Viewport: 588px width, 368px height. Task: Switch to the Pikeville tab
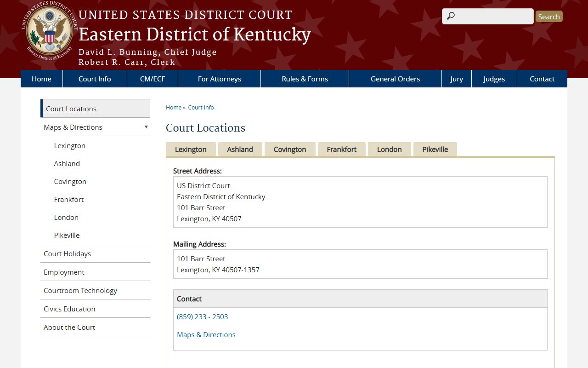(435, 149)
